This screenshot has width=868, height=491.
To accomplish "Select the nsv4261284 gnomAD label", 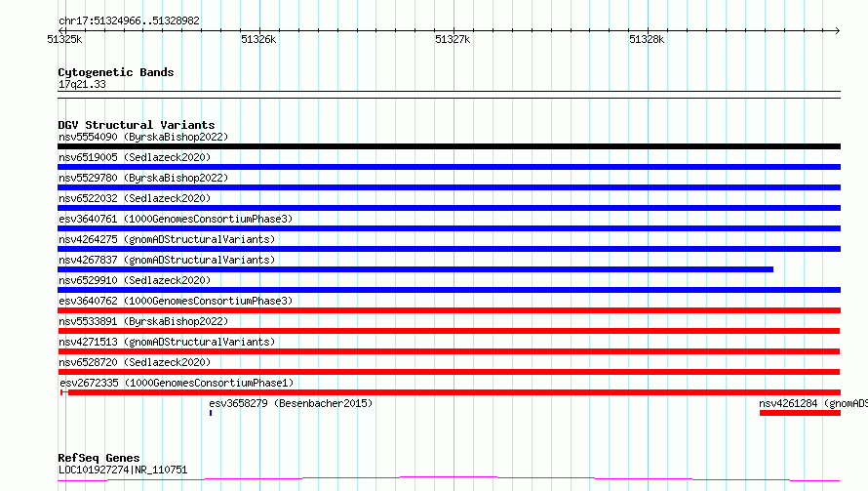I will pyautogui.click(x=813, y=403).
